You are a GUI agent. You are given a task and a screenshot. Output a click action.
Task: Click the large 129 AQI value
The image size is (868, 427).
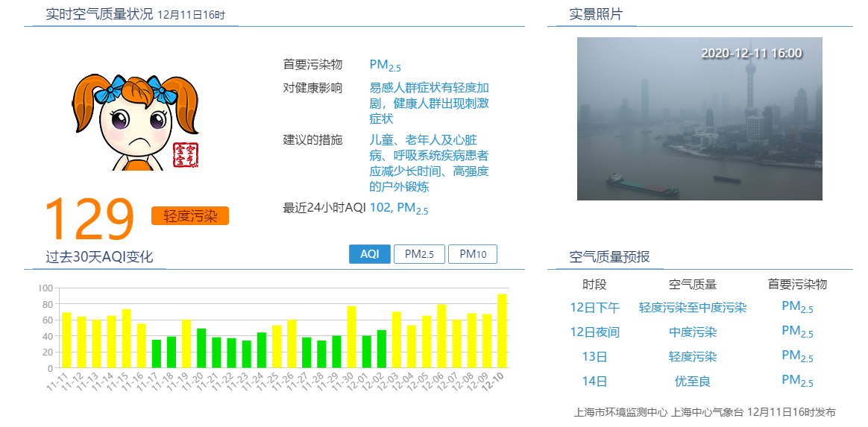pyautogui.click(x=89, y=219)
